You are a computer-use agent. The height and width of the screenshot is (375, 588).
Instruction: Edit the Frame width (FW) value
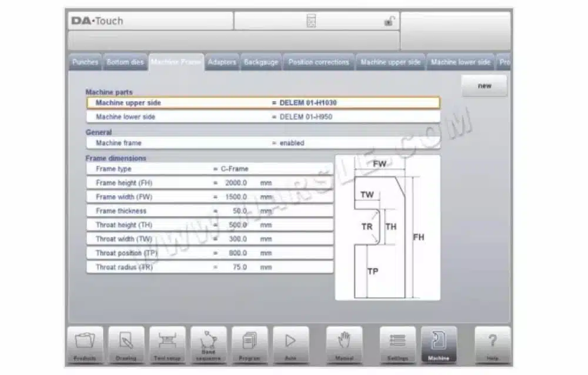pyautogui.click(x=210, y=197)
